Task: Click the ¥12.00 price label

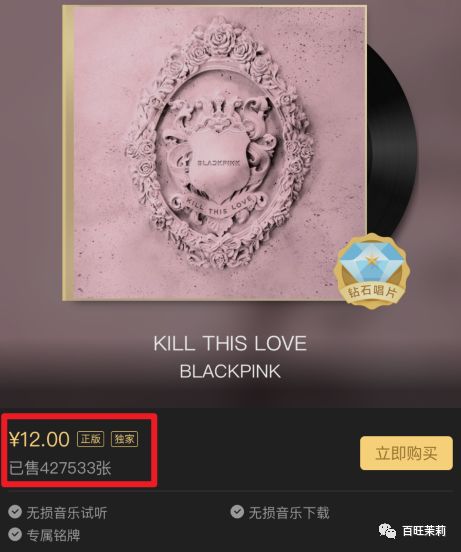Action: [x=39, y=439]
